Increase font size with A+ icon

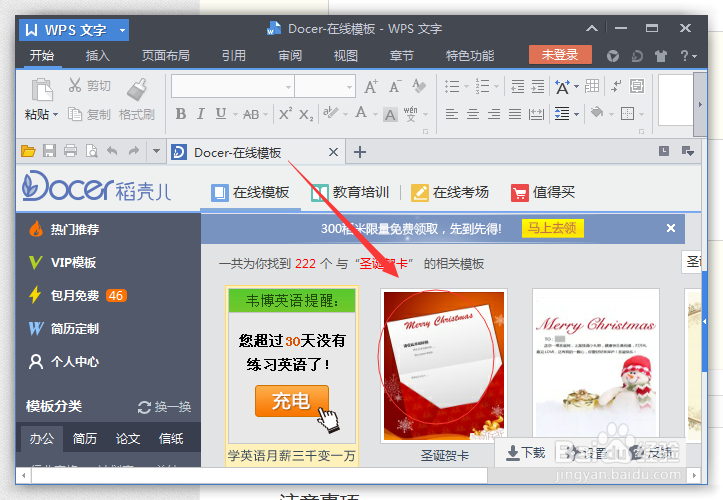point(371,86)
